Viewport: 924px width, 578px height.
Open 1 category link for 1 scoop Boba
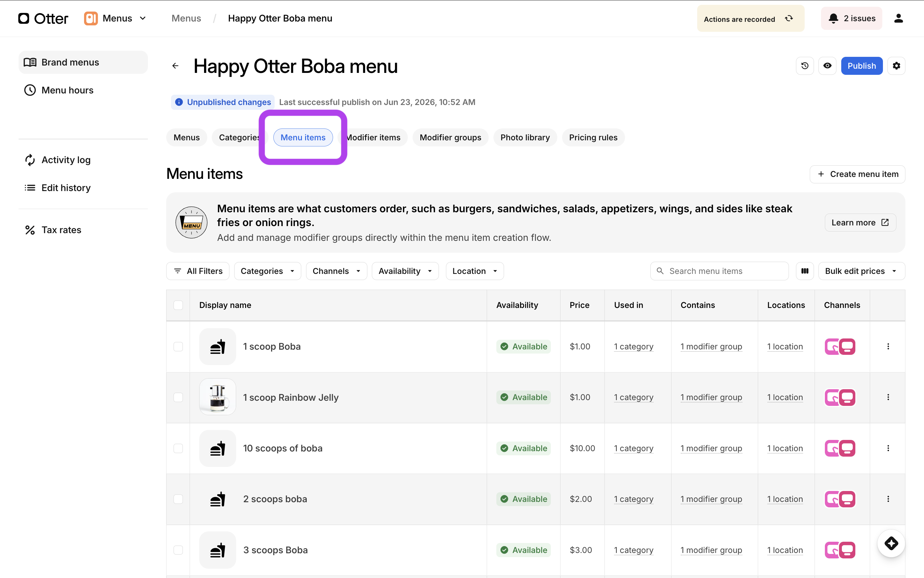click(633, 346)
